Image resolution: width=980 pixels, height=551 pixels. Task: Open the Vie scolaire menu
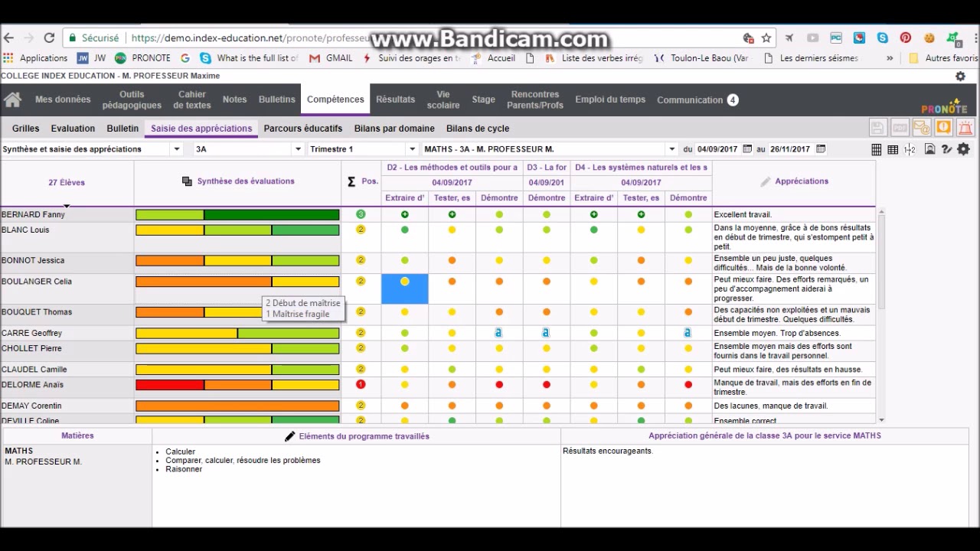(x=443, y=99)
